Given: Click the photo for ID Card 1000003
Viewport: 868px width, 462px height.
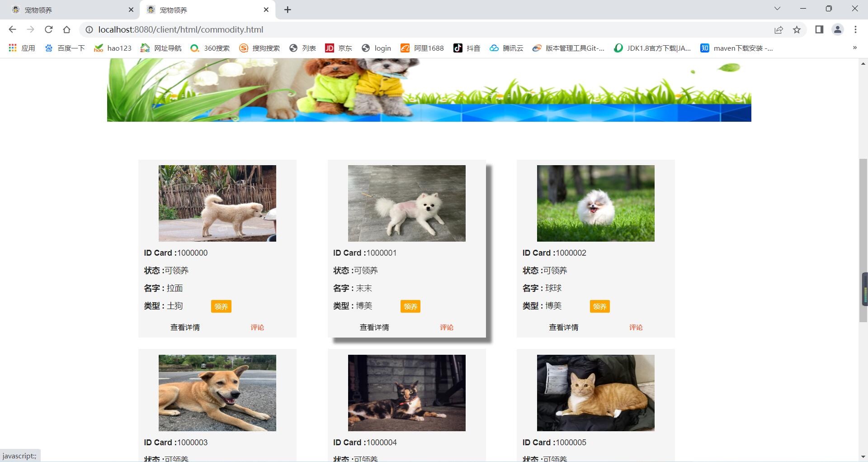Looking at the screenshot, I should click(x=217, y=393).
